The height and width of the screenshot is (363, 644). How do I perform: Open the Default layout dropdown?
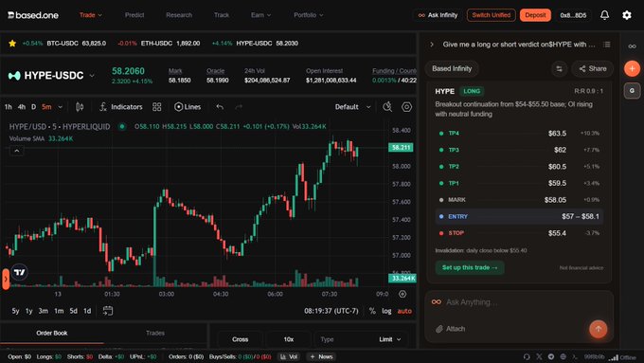point(352,107)
